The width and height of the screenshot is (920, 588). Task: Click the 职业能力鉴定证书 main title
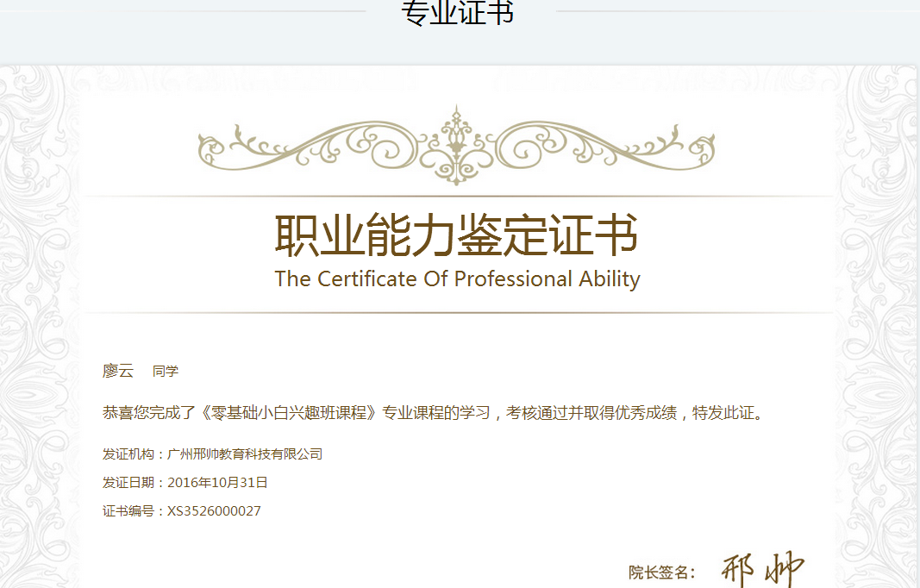pos(456,235)
